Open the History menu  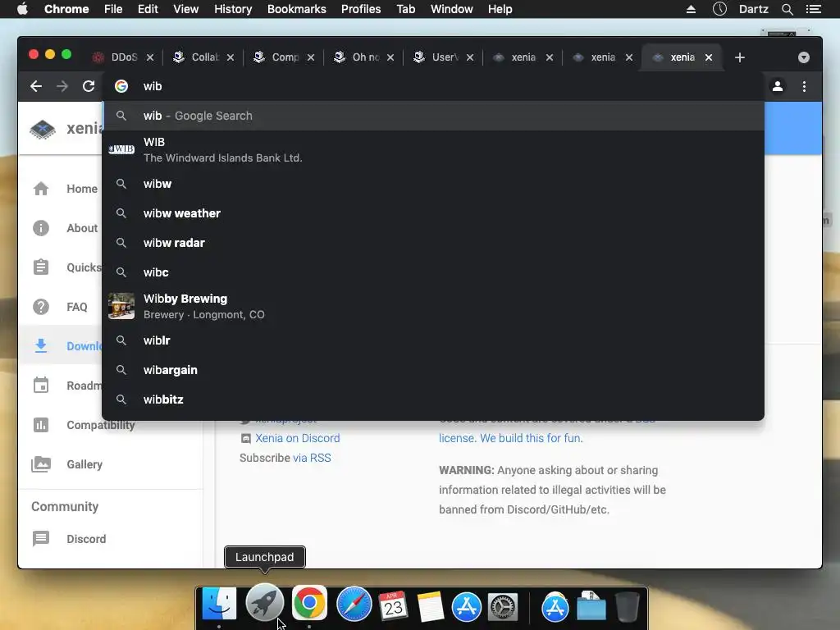(232, 9)
